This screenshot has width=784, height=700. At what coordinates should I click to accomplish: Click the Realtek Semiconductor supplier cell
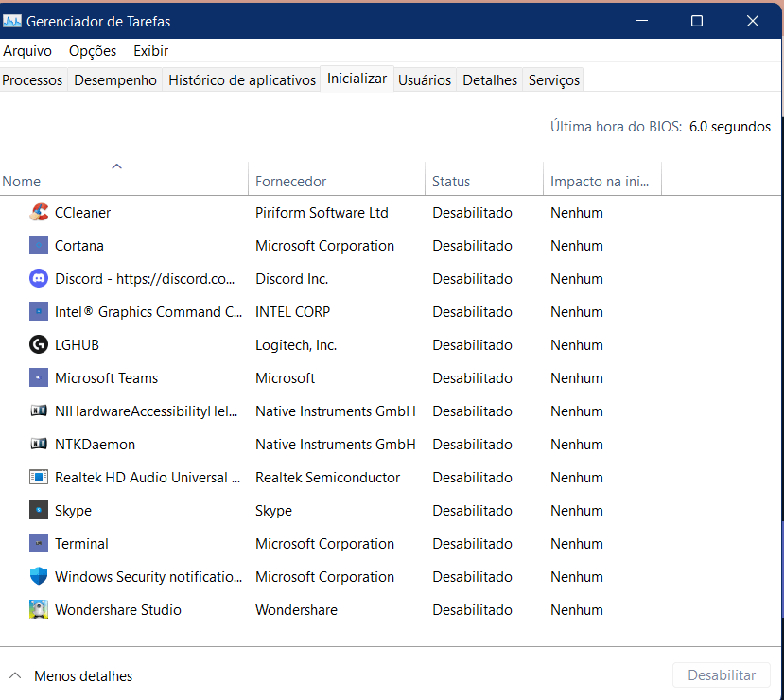pyautogui.click(x=327, y=477)
